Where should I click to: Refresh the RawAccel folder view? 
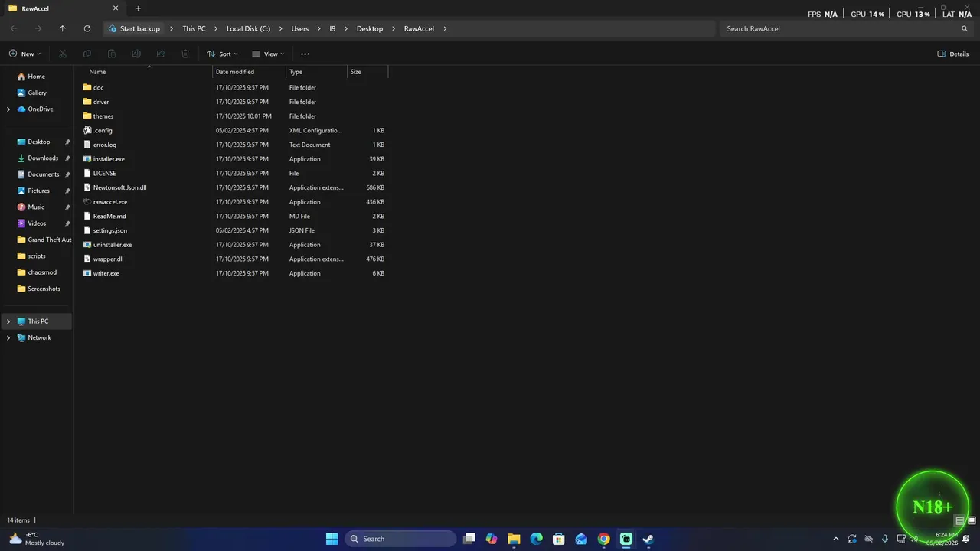(87, 28)
